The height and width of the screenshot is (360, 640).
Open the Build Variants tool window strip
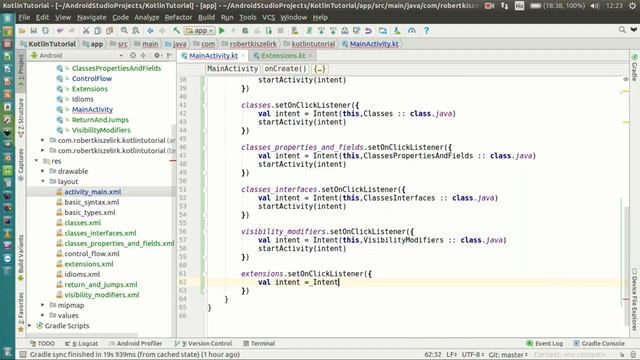click(21, 257)
